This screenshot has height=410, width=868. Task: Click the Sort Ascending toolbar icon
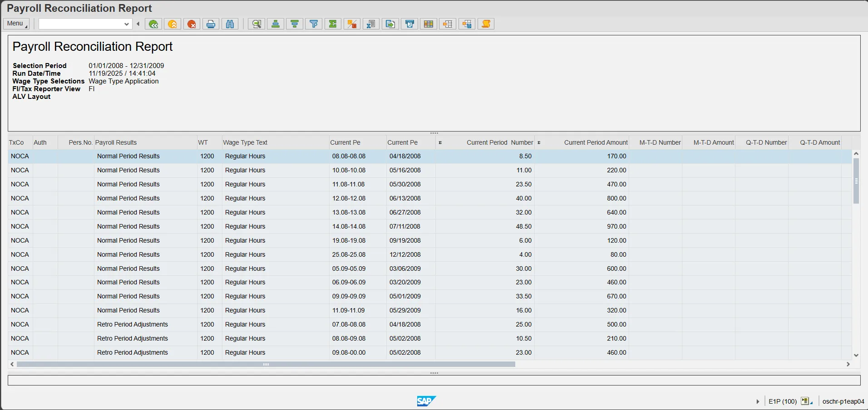(276, 24)
